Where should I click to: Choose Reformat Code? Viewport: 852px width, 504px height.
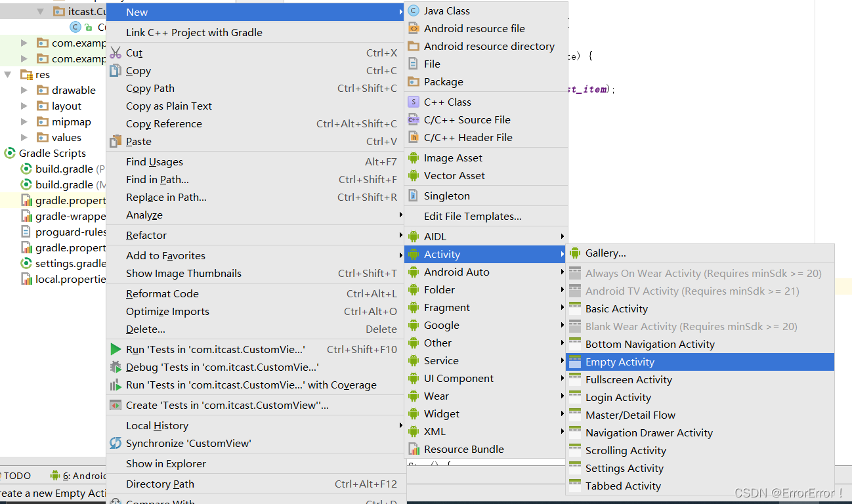[x=256, y=293]
